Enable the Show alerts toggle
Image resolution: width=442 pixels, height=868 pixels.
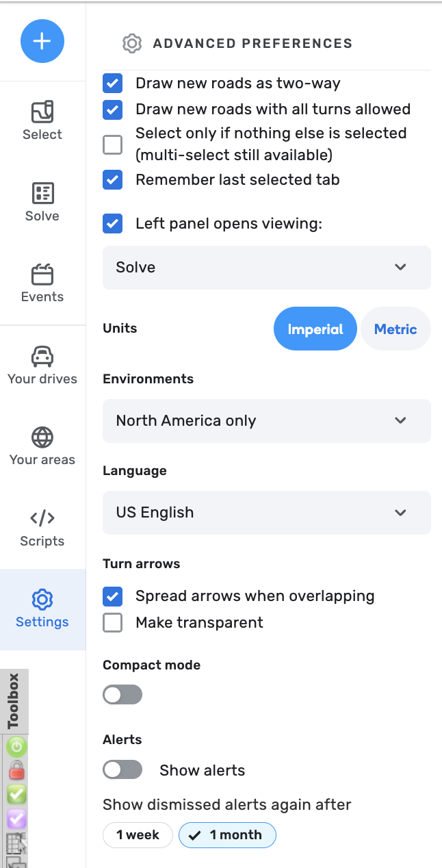tap(122, 770)
